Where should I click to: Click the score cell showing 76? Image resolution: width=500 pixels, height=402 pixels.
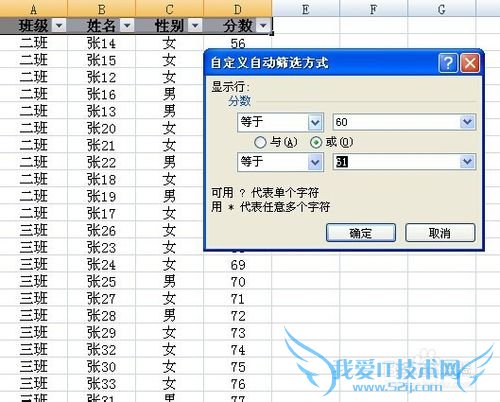[x=238, y=384]
